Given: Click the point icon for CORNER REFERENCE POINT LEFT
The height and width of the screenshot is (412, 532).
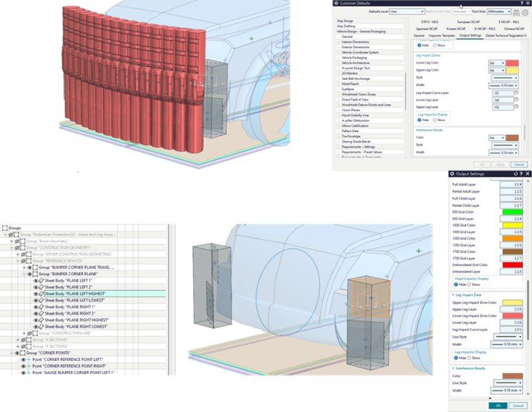Looking at the screenshot, I should click(x=28, y=359).
